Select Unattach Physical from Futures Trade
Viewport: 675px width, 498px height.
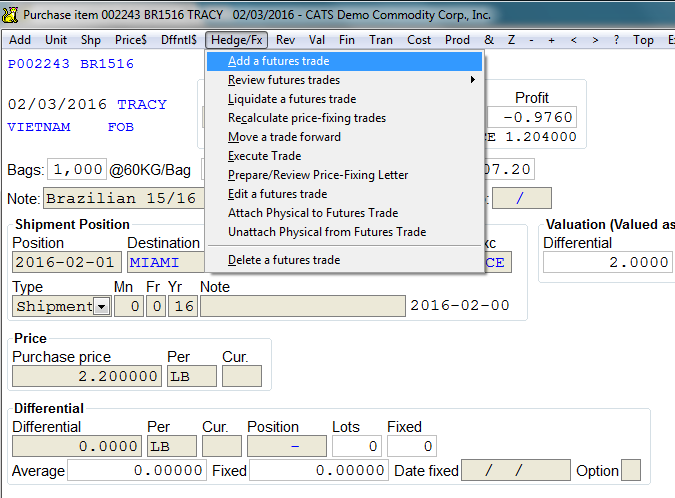click(344, 232)
